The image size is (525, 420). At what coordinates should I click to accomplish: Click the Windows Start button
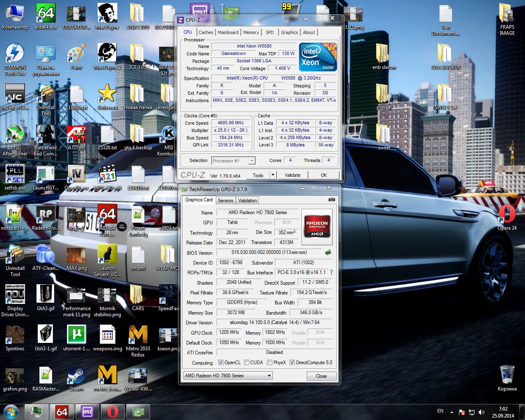(11, 411)
